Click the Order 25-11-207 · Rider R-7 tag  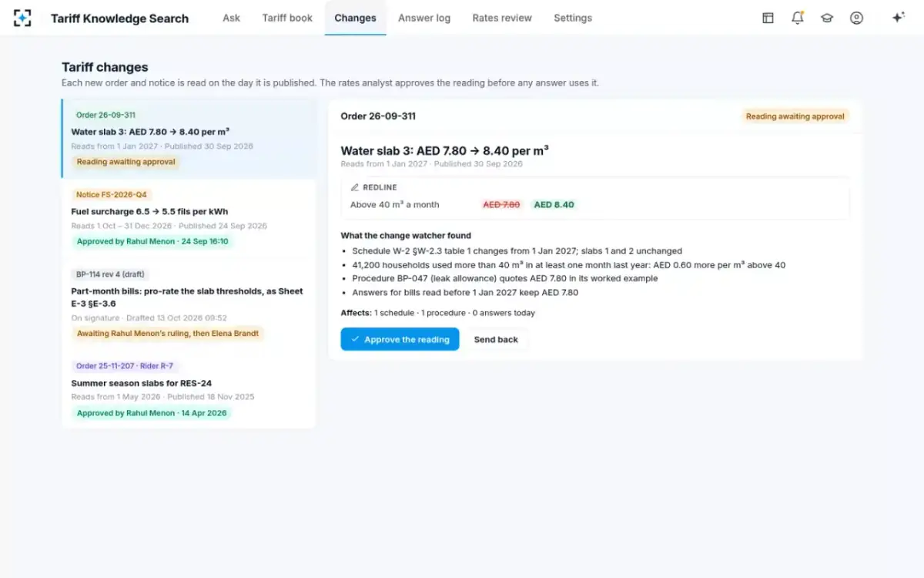pos(125,366)
